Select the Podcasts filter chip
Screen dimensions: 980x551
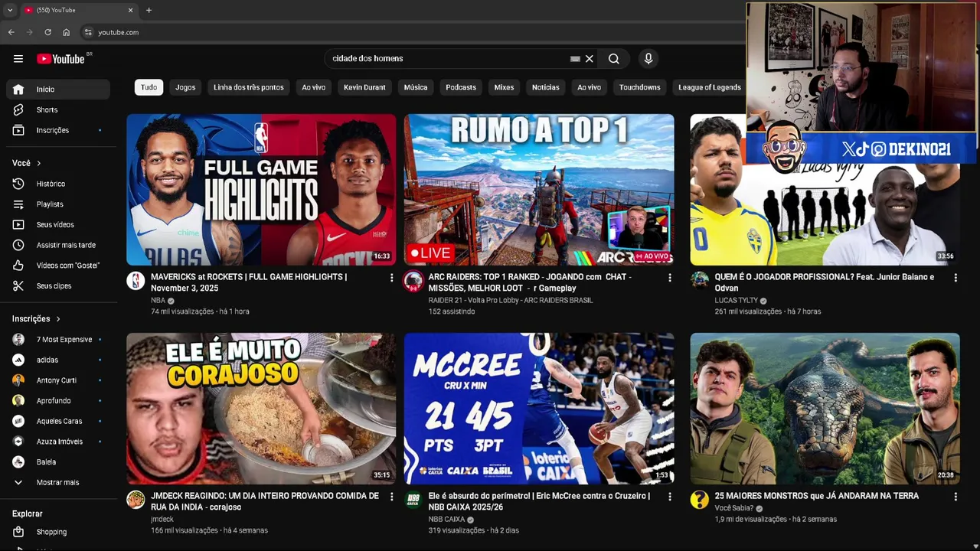point(461,87)
